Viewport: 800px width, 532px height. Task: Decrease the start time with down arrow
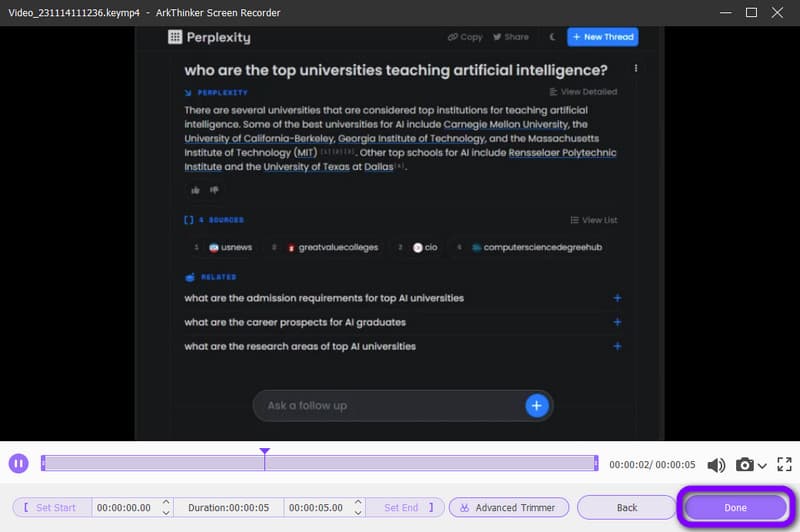pyautogui.click(x=166, y=513)
